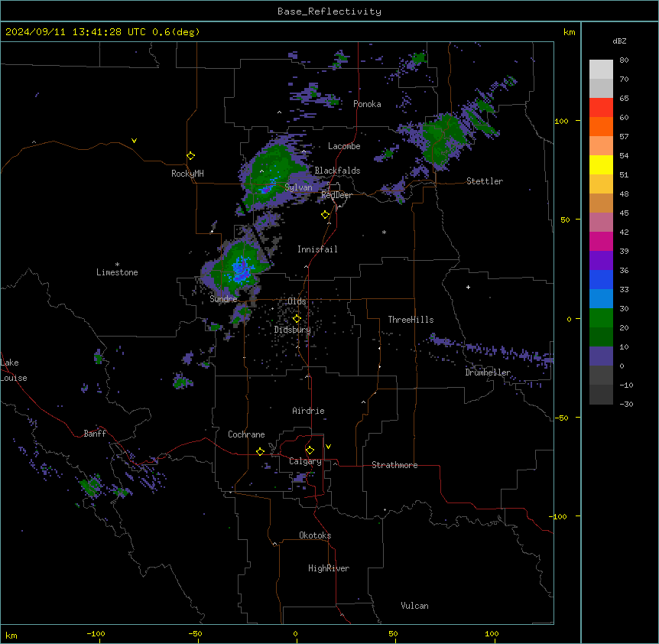Click the Lacombe label
This screenshot has height=644, width=659.
[344, 146]
